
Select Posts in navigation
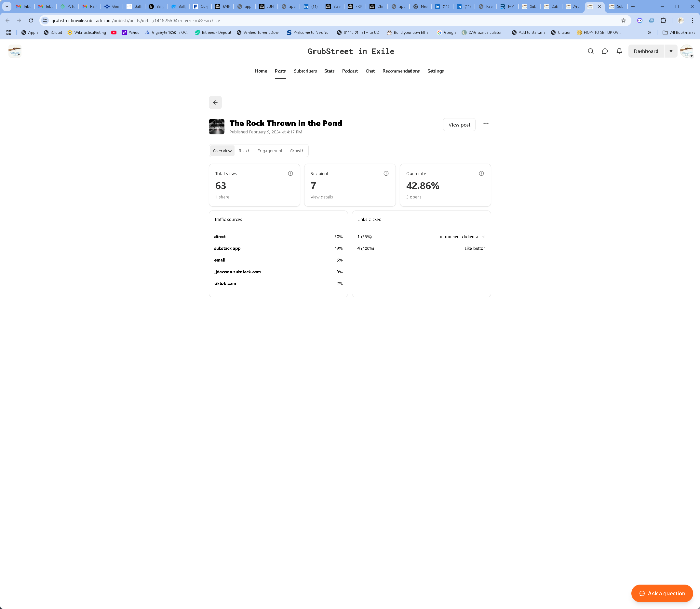pos(280,71)
